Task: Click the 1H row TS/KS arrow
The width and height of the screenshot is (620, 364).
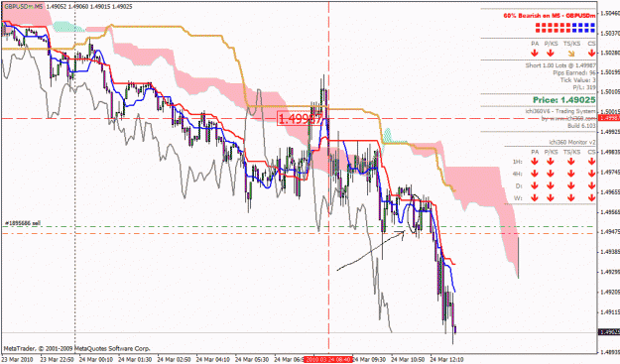Action: [571, 162]
